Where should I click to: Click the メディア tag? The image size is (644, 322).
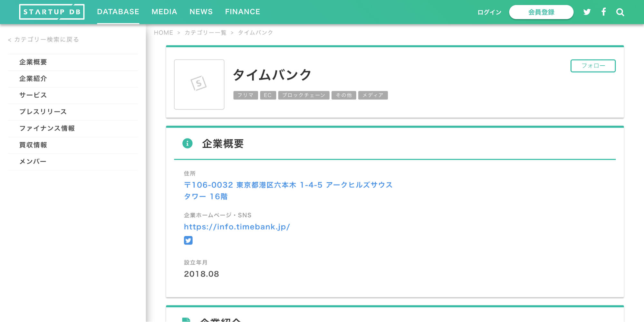(x=373, y=95)
